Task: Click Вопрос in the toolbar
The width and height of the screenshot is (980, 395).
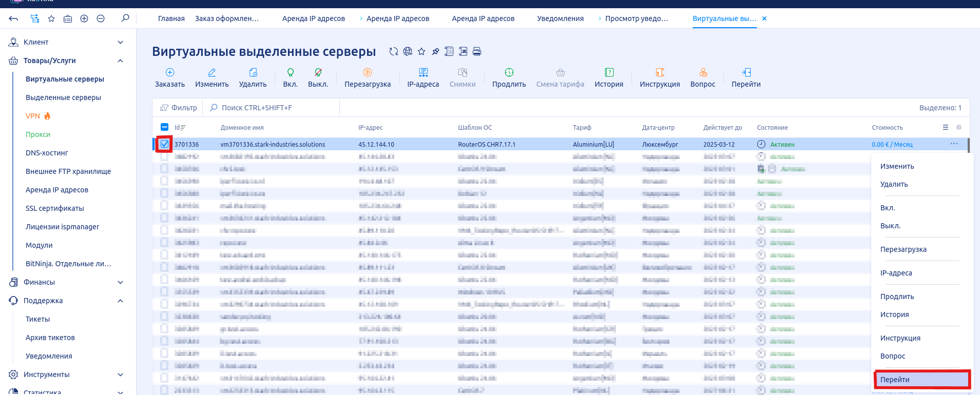Action: point(703,78)
